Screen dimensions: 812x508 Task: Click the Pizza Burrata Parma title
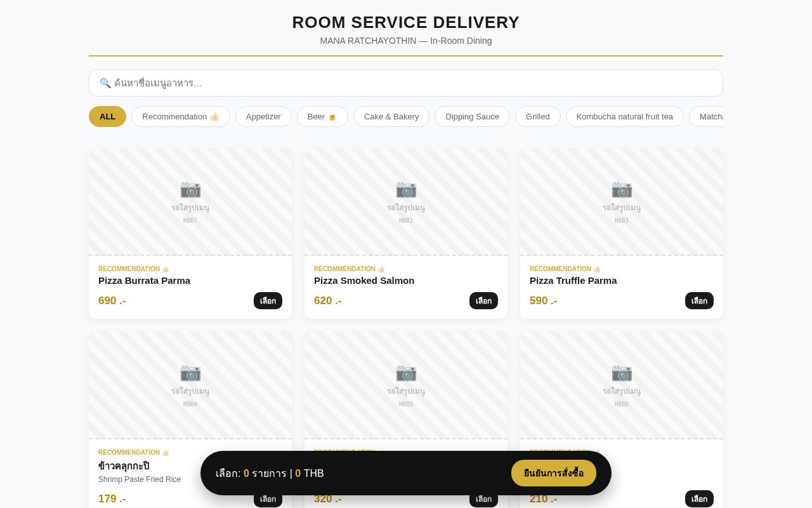coord(144,281)
